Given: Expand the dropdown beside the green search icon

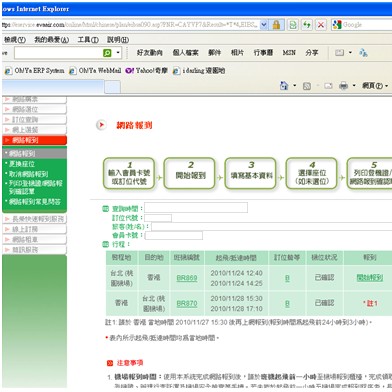Looking at the screenshot, I should [118, 53].
